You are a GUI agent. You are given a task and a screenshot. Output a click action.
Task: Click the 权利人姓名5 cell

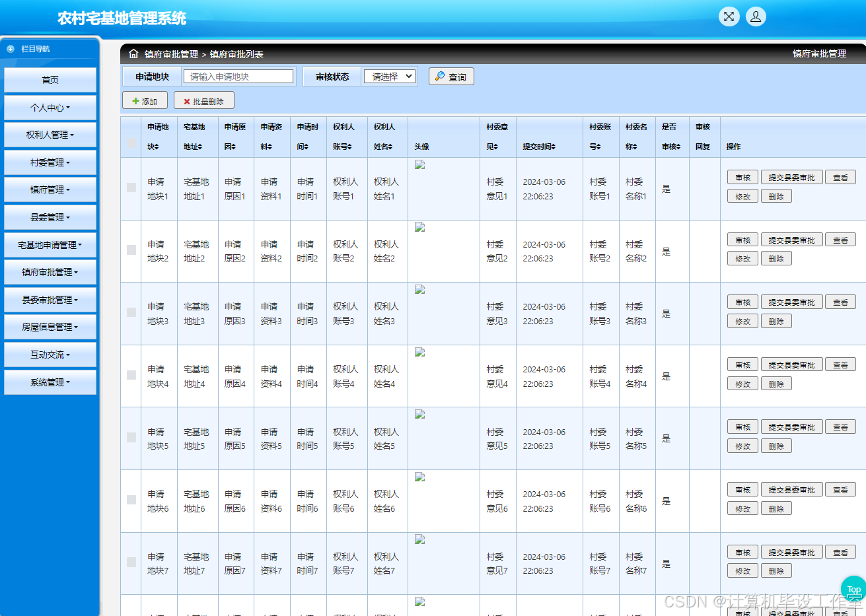pyautogui.click(x=386, y=438)
